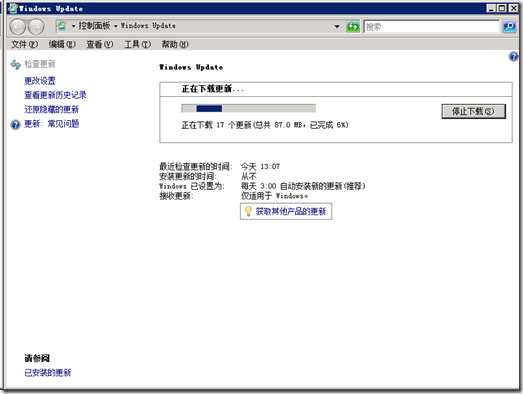
Task: Click the lightbulb icon beside 获取其他产品的更新
Action: pyautogui.click(x=248, y=211)
